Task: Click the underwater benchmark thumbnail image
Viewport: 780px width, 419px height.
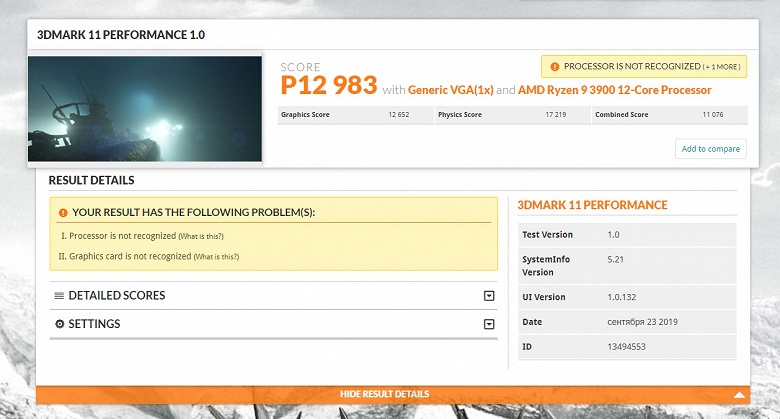Action: (145, 108)
